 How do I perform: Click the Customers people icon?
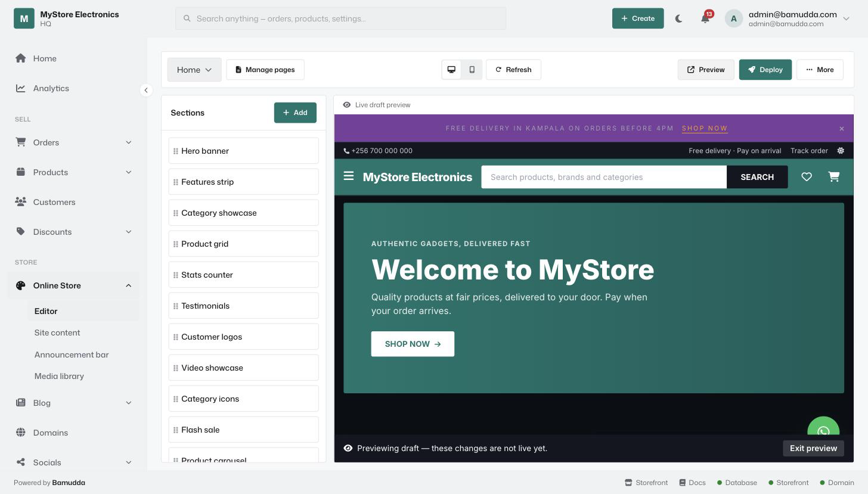[x=21, y=201]
